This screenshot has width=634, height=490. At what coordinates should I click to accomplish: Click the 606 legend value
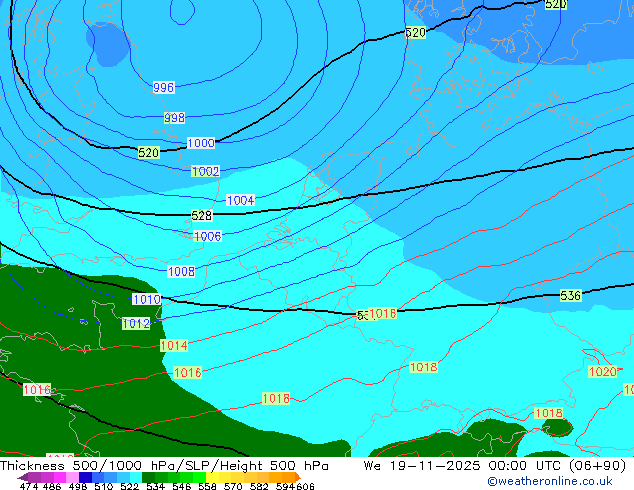[x=305, y=486]
